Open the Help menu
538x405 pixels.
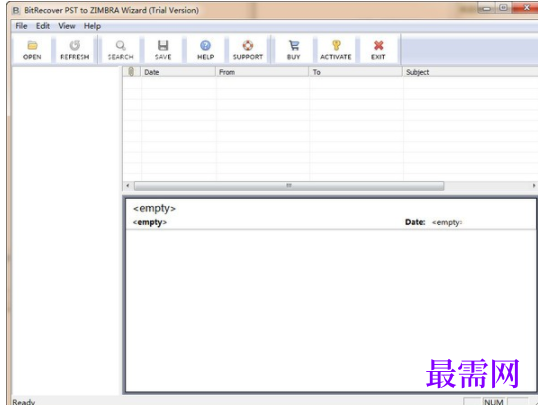pyautogui.click(x=92, y=26)
